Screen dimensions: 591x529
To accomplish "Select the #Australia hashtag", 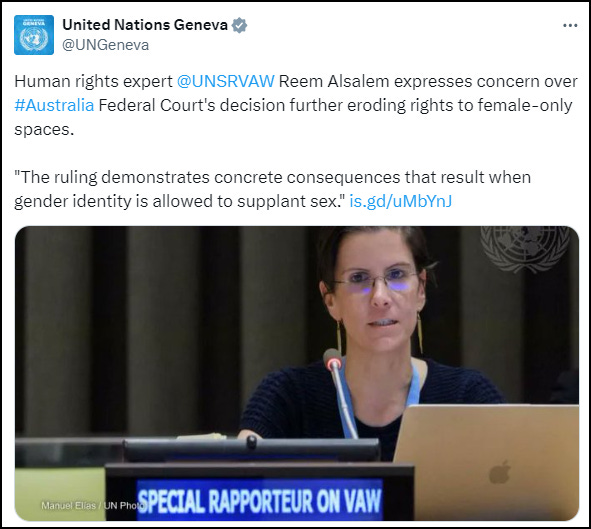I will click(x=54, y=105).
